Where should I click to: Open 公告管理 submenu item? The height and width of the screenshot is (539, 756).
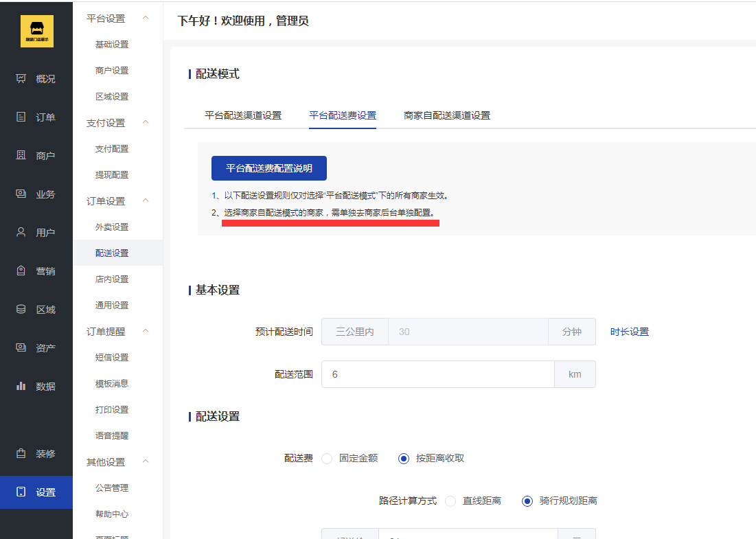(112, 488)
